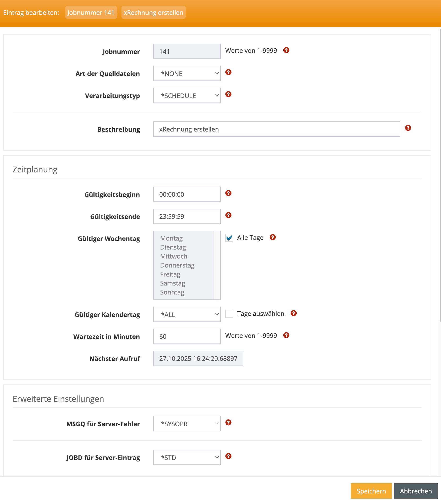This screenshot has width=441, height=504.
Task: Open Gültiger Kalendertag *ALL dropdown
Action: click(187, 314)
